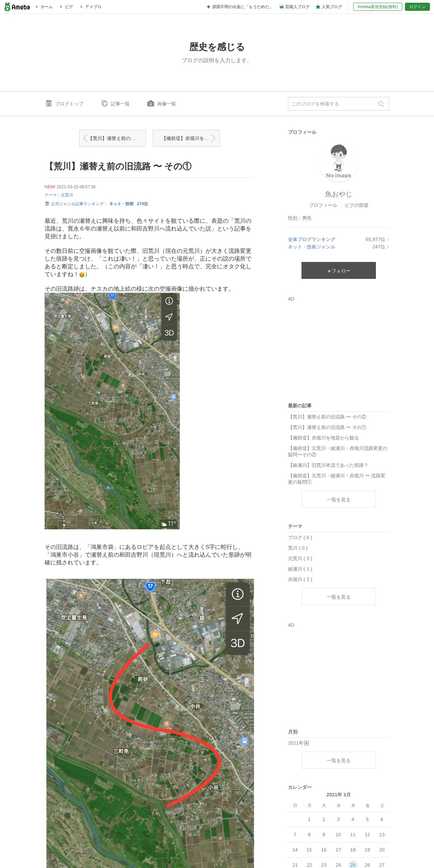Open the ホーム link in top bar
The height and width of the screenshot is (868, 434).
(46, 7)
